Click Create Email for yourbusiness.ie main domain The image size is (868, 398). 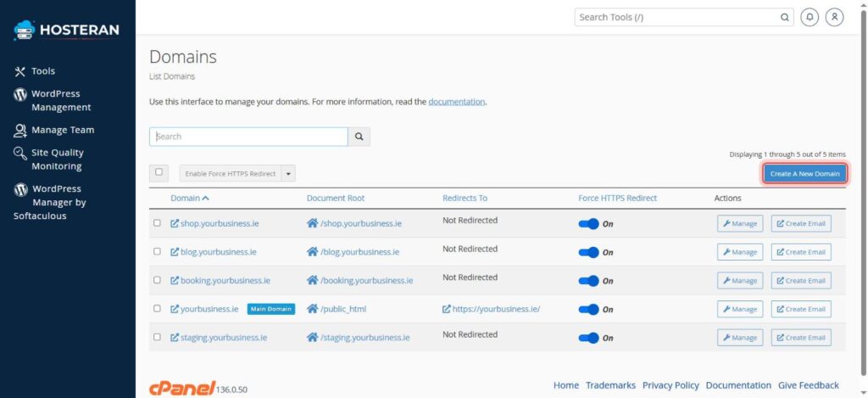(x=801, y=309)
